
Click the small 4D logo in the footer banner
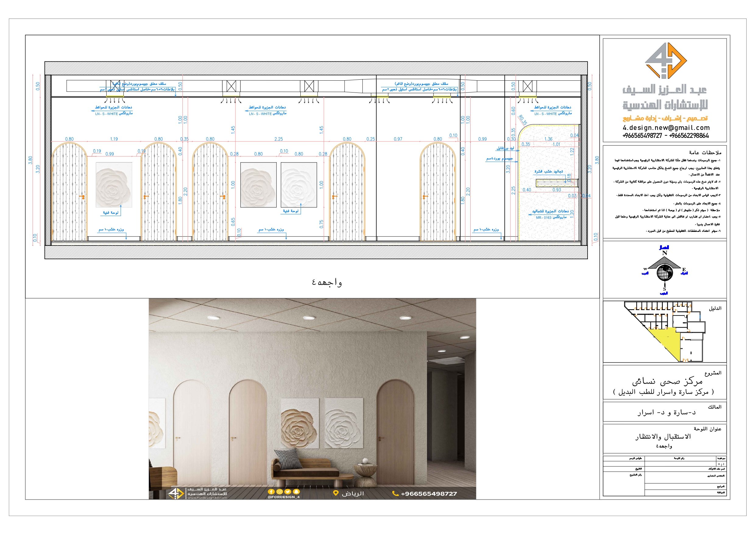176,494
